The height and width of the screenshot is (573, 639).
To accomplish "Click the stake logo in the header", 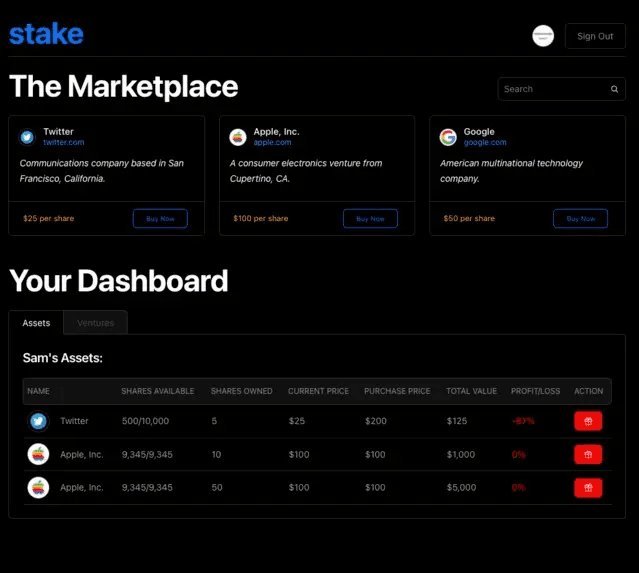I will pyautogui.click(x=46, y=34).
